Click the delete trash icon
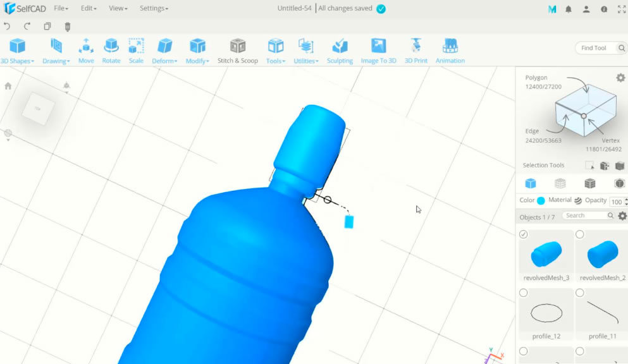The width and height of the screenshot is (628, 364). [x=67, y=27]
